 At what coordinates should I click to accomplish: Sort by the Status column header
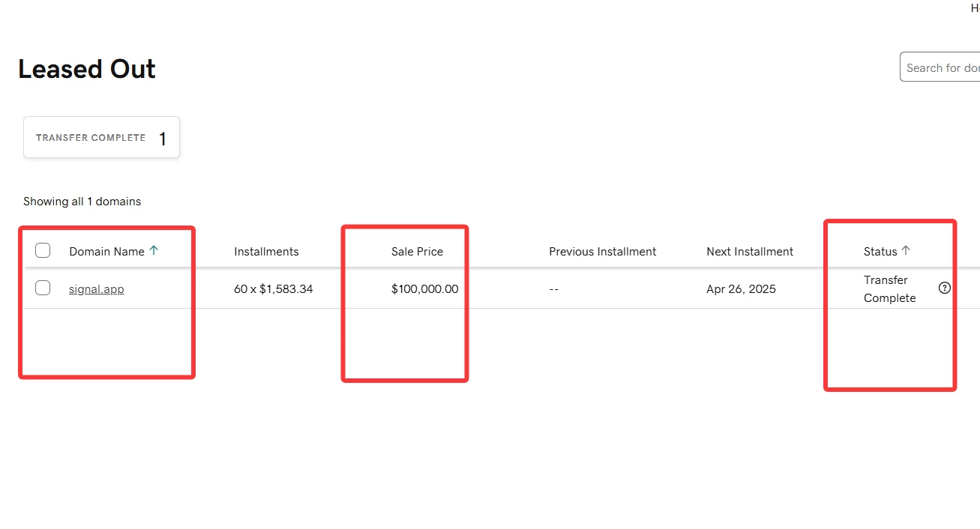880,252
